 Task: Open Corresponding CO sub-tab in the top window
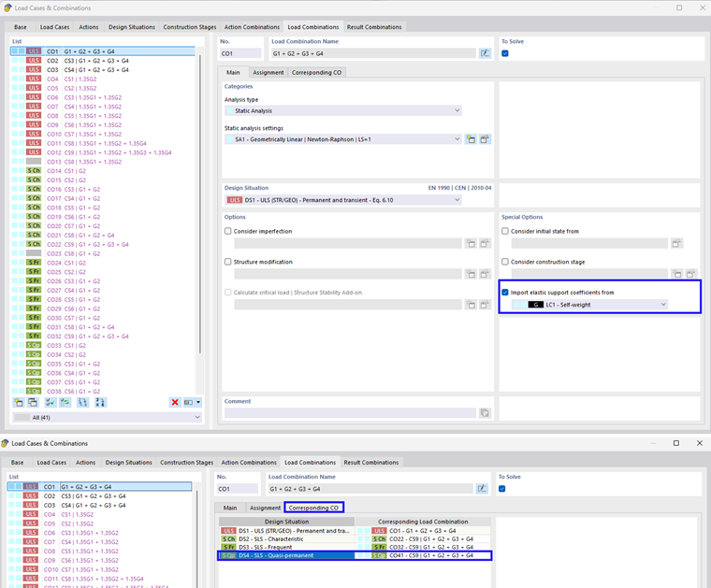click(316, 73)
